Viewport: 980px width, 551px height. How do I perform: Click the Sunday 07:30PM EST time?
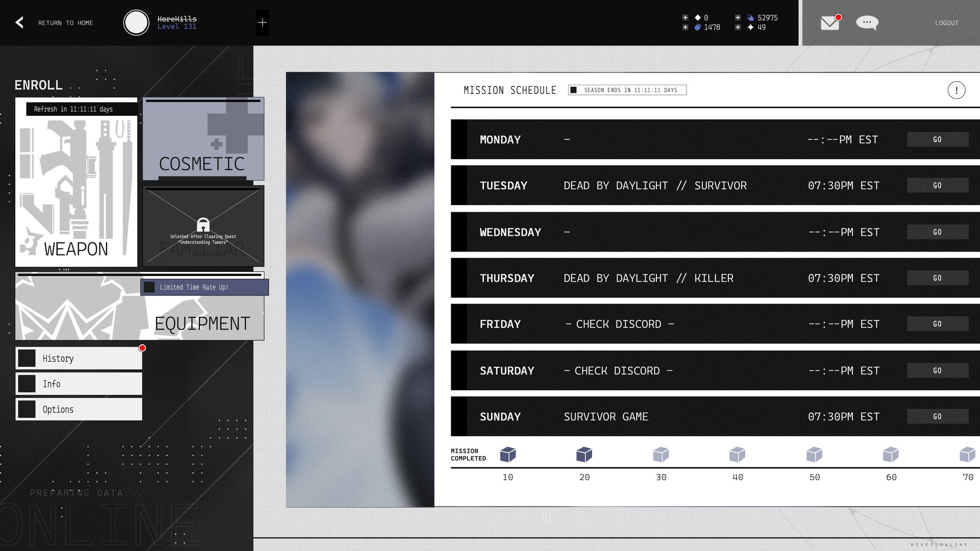coord(844,417)
